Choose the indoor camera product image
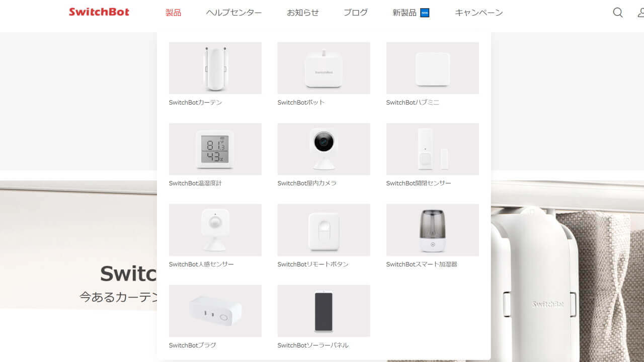The image size is (644, 362). [324, 149]
